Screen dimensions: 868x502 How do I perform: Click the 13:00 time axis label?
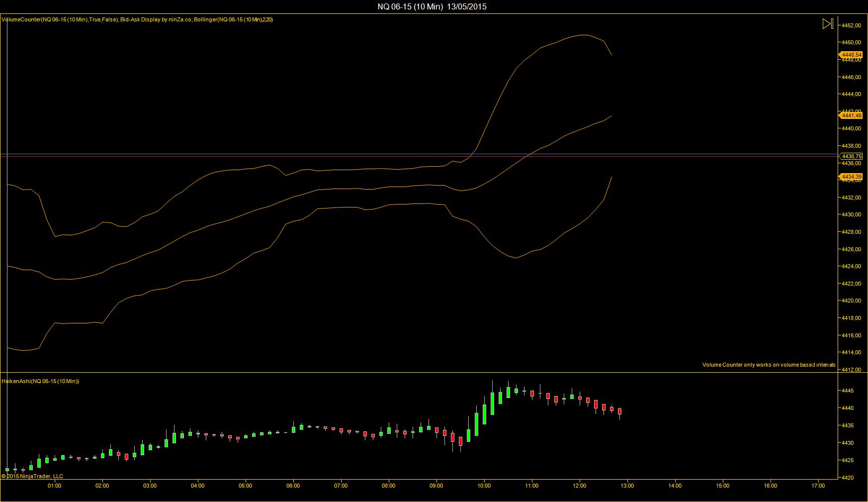(x=627, y=486)
